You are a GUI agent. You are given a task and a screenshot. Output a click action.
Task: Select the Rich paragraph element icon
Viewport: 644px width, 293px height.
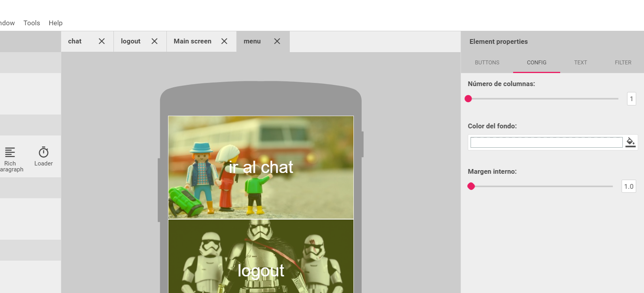pos(10,152)
